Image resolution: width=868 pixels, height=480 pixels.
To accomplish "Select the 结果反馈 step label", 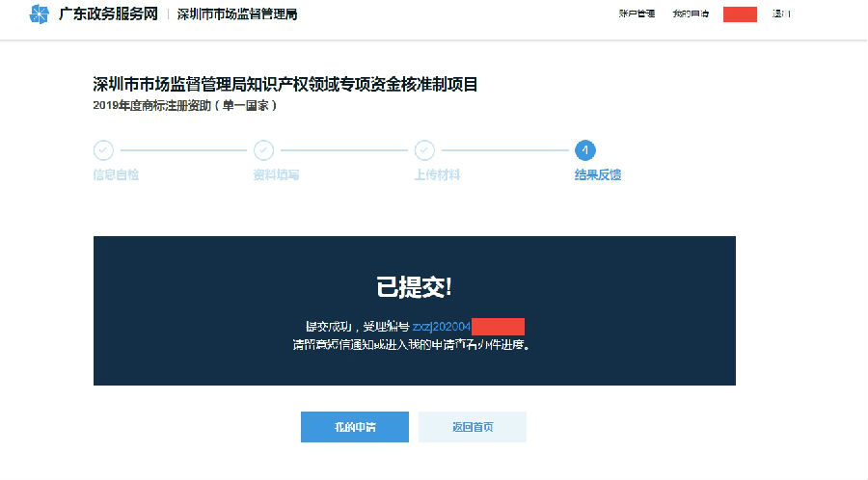I will [597, 175].
